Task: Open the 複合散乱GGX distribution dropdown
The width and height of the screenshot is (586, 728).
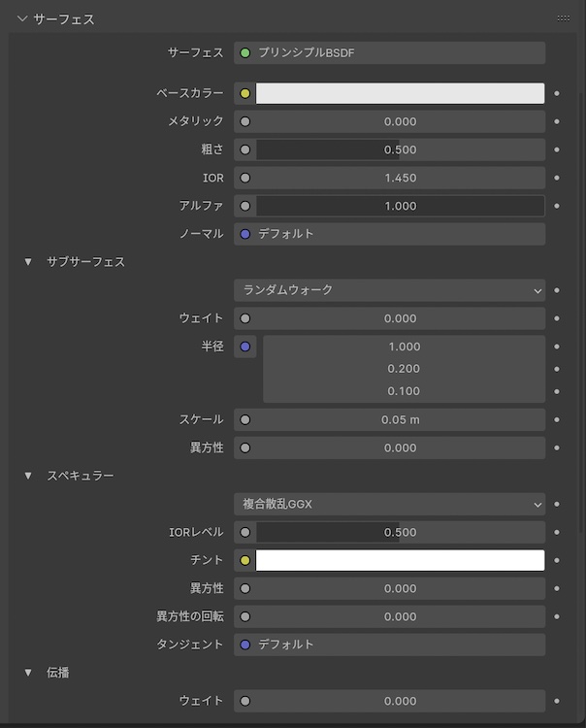Action: point(389,504)
